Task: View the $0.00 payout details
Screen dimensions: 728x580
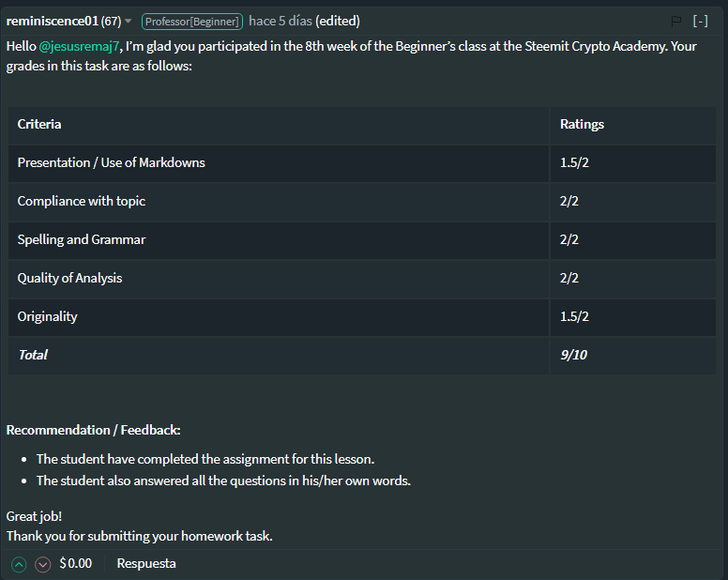Action: [x=76, y=563]
